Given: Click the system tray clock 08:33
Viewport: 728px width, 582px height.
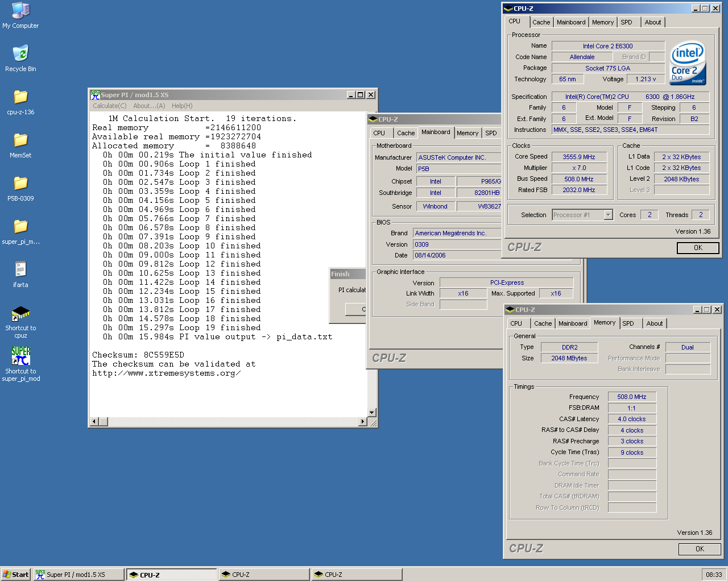Looking at the screenshot, I should click(x=714, y=575).
